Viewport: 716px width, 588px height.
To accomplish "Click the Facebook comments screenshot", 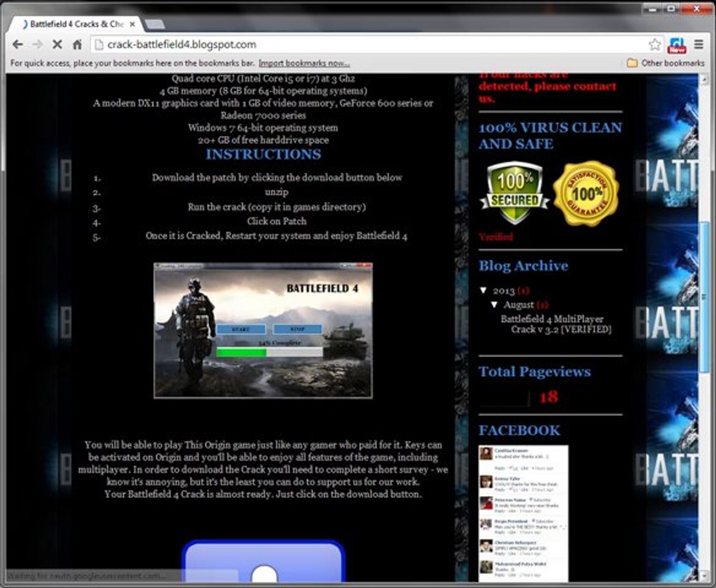I will point(523,513).
